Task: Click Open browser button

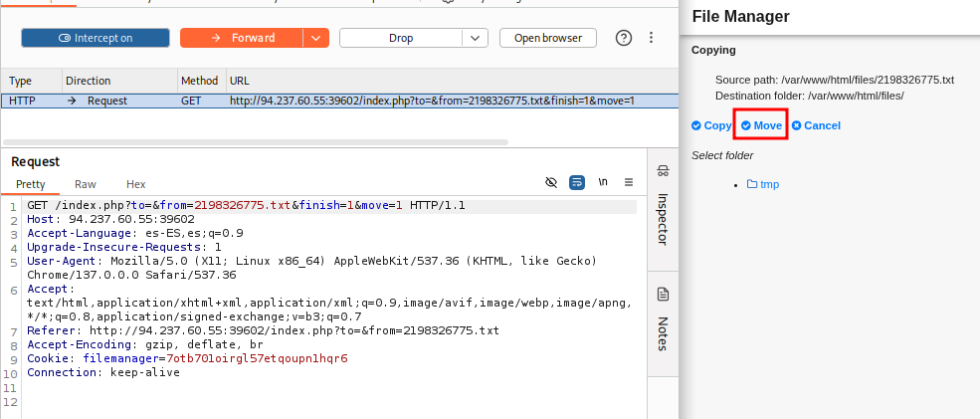Action: pos(548,38)
